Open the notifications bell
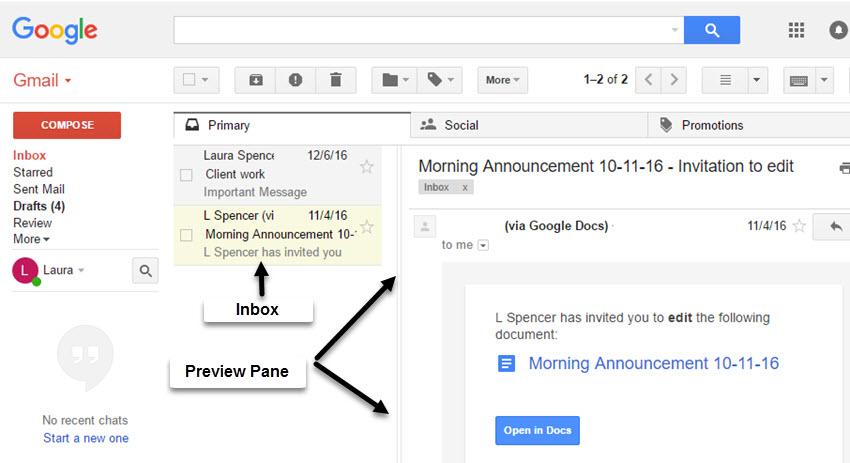Viewport: 850px width, 463px height. coord(838,30)
